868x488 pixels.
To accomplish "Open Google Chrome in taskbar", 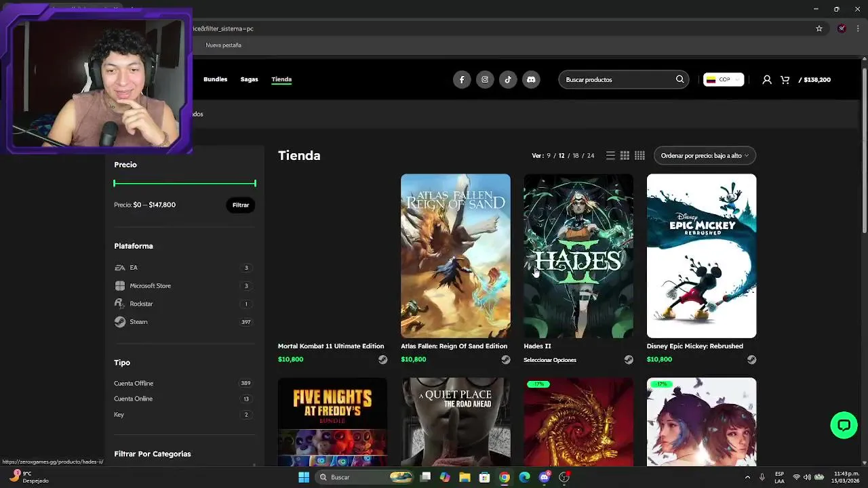I will pos(505,477).
